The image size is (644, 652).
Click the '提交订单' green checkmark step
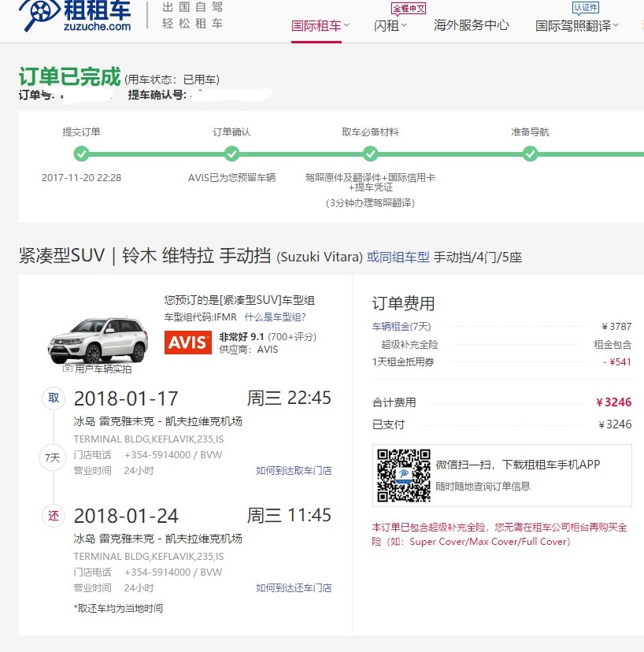pos(81,154)
